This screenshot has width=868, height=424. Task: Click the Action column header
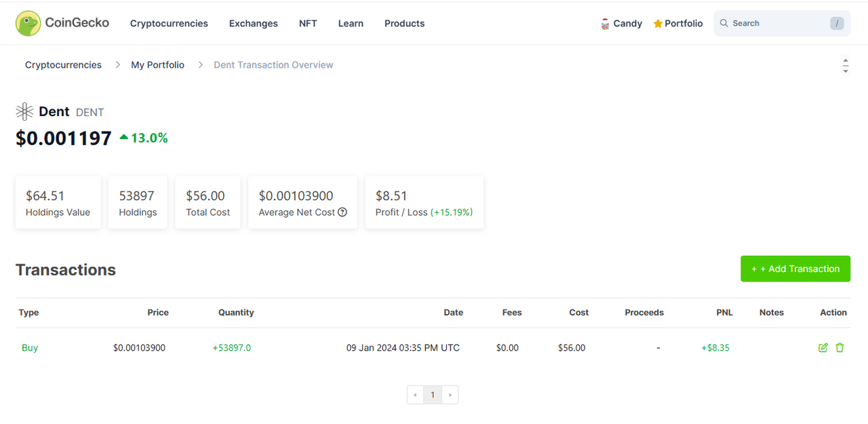click(x=833, y=313)
